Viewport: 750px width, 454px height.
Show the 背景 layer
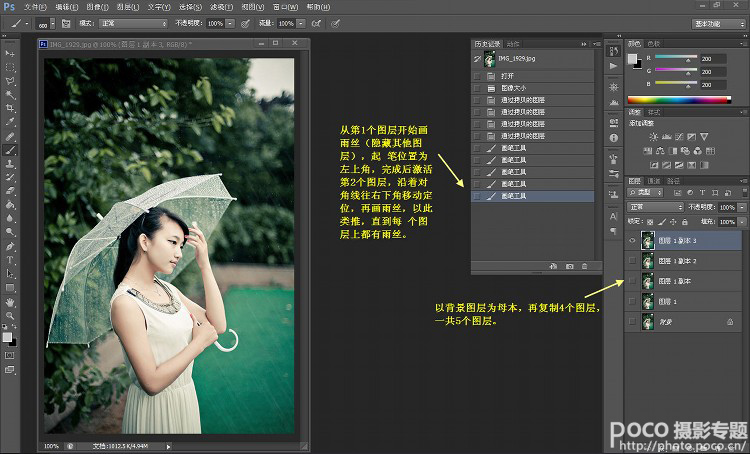(x=632, y=322)
